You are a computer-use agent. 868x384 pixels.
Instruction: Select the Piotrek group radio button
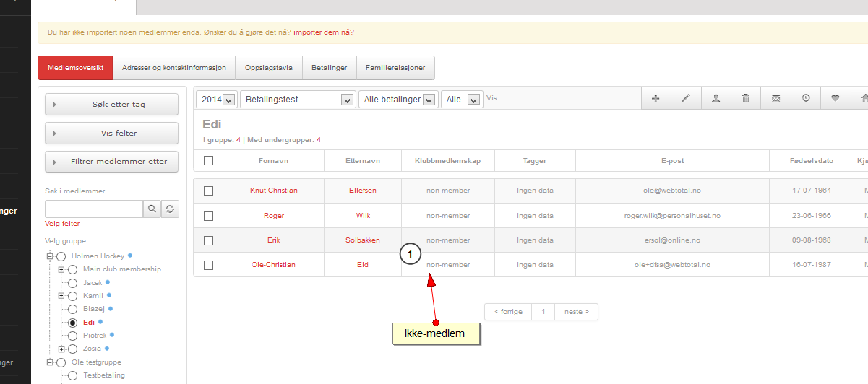coord(72,336)
